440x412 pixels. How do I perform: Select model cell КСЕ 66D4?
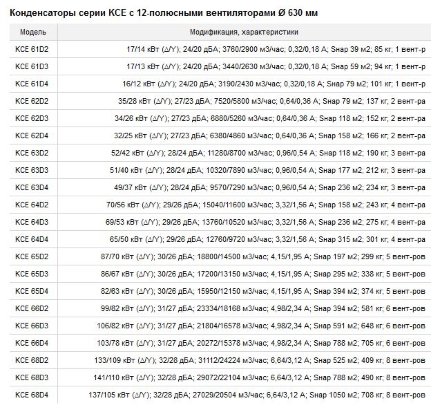(32, 343)
